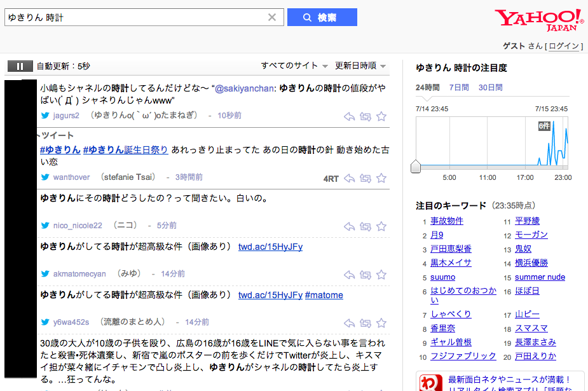The height and width of the screenshot is (391, 588).
Task: Open the Yahoo! Japan logo homepage
Action: (538, 20)
